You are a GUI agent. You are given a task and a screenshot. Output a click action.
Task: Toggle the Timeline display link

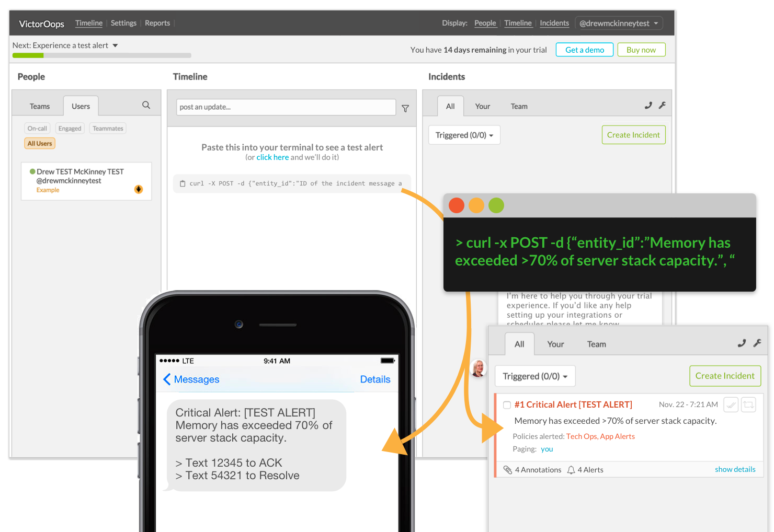pyautogui.click(x=518, y=23)
